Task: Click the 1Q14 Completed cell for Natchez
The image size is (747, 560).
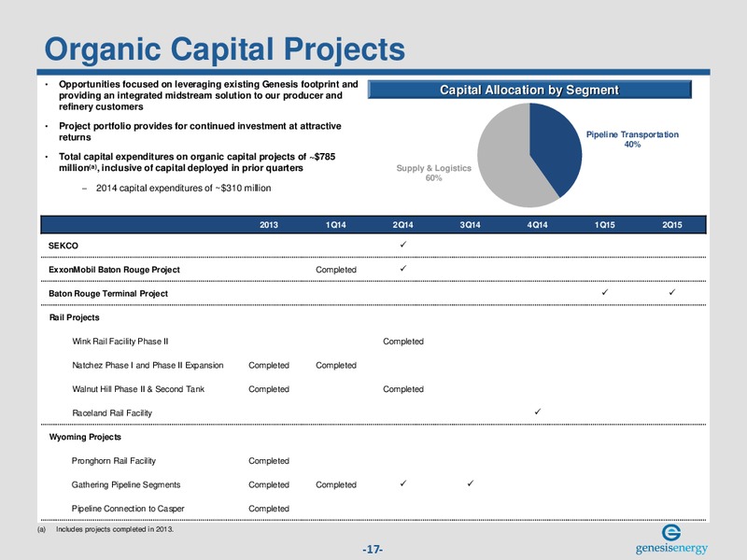Action: pyautogui.click(x=336, y=365)
